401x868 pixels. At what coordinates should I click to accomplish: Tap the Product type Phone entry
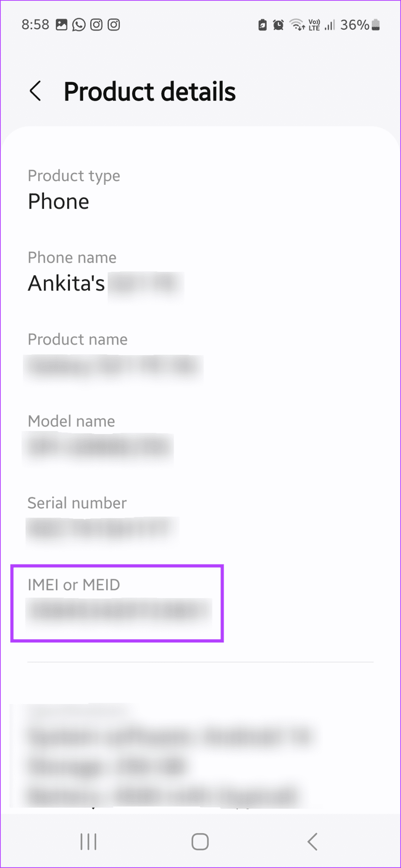point(73,189)
